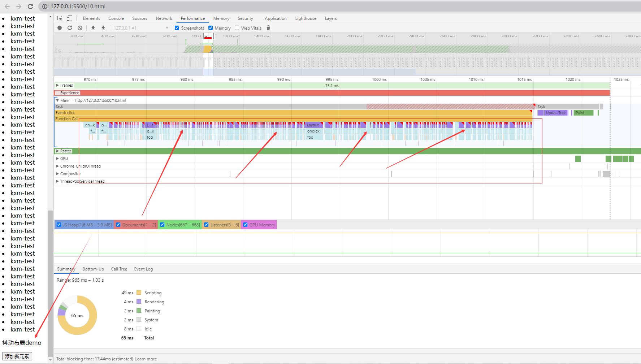Select the Function Call bar
Viewport: 641px width, 364px height.
click(x=293, y=119)
